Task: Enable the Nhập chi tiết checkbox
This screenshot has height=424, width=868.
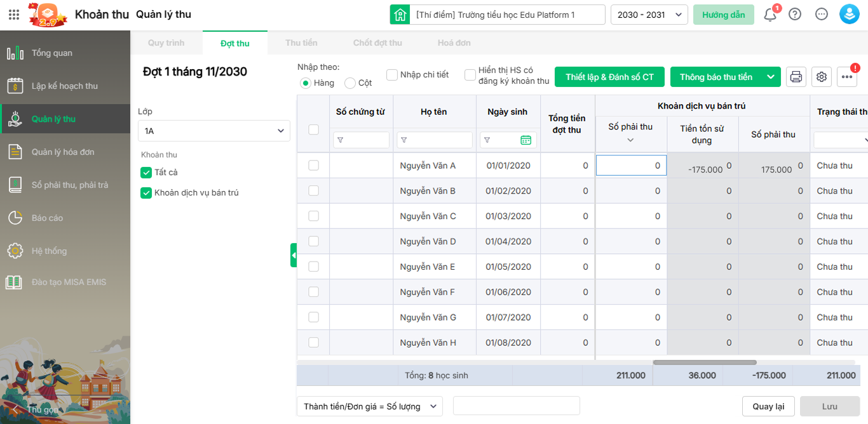Action: [x=392, y=75]
